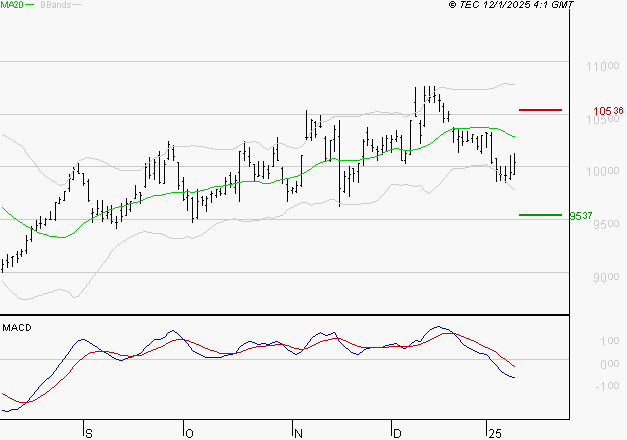
Task: Click the 25 year marker on time axis
Action: (495, 434)
